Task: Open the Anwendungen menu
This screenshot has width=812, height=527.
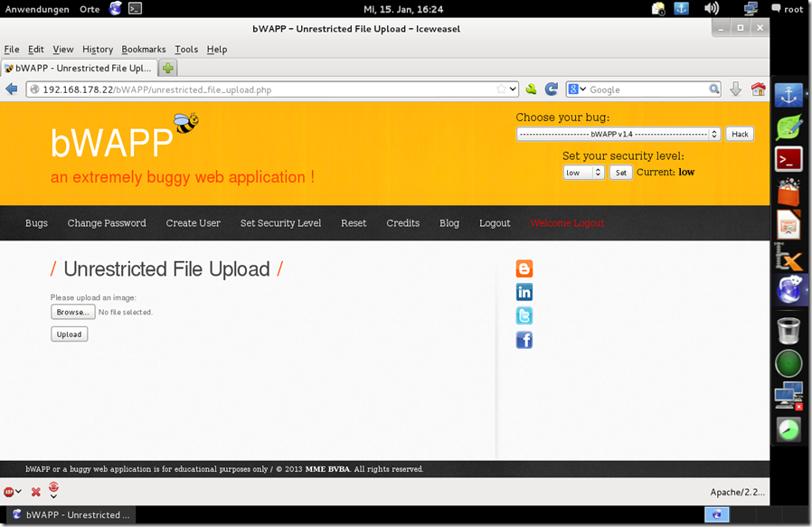Action: [x=37, y=9]
